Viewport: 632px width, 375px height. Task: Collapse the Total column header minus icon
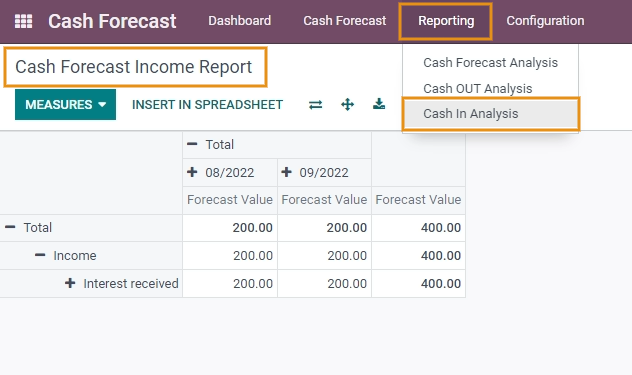click(x=192, y=144)
